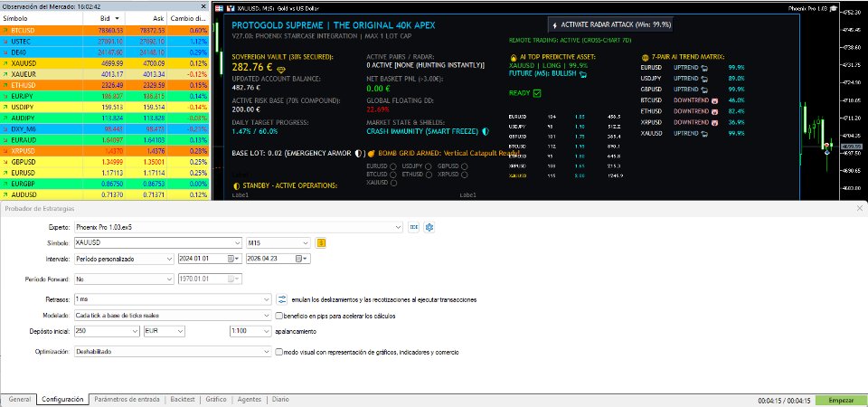Click the delay settings sliders icon

click(282, 299)
